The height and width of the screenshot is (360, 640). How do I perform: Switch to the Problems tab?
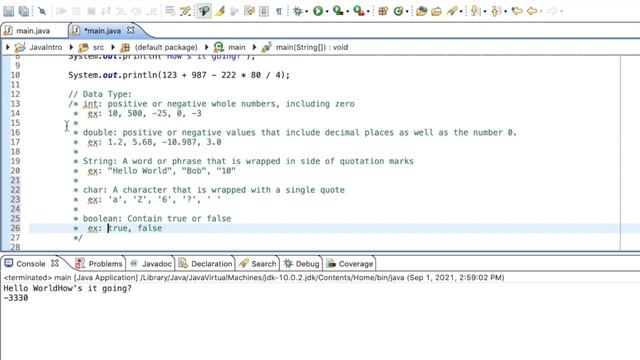(x=105, y=264)
